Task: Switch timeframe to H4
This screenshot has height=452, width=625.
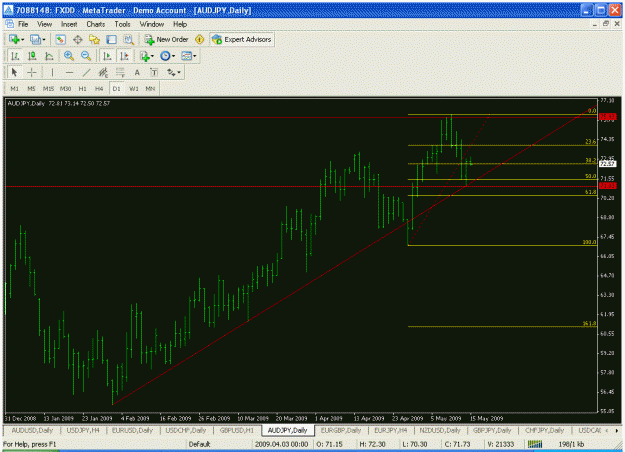Action: tap(99, 88)
